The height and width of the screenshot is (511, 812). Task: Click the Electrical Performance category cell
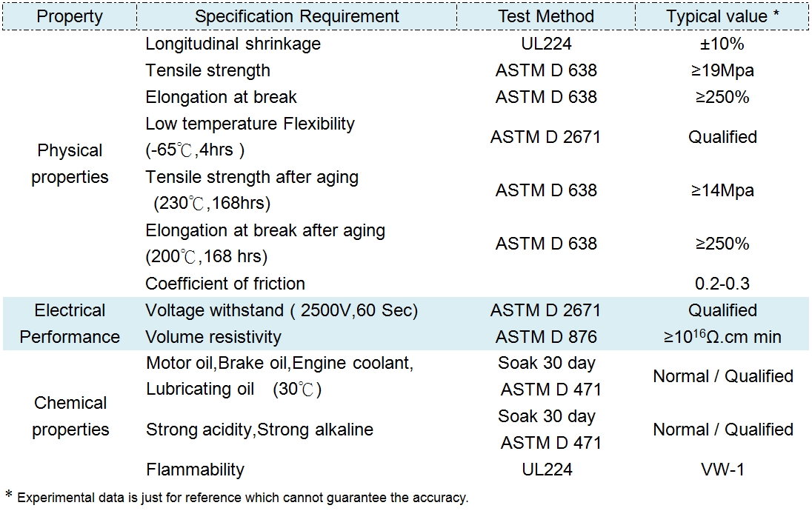(70, 324)
